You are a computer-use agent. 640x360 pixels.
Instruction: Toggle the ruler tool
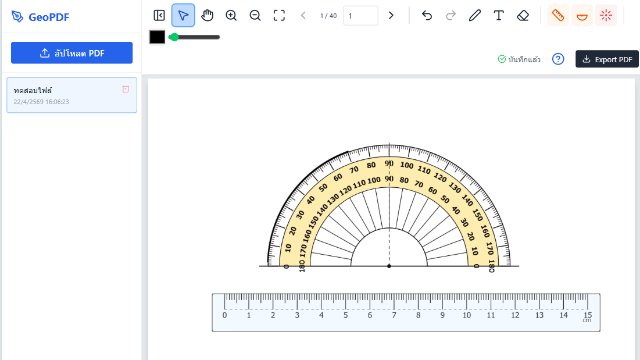[558, 16]
